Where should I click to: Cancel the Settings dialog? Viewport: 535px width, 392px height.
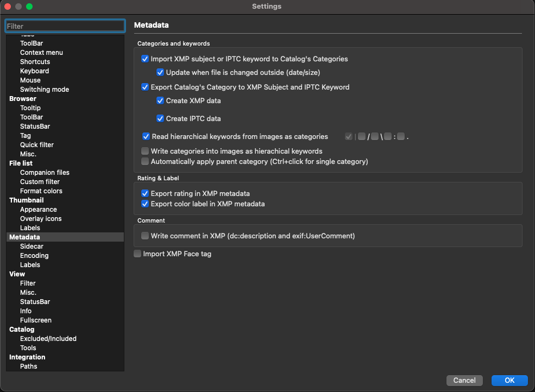point(464,381)
